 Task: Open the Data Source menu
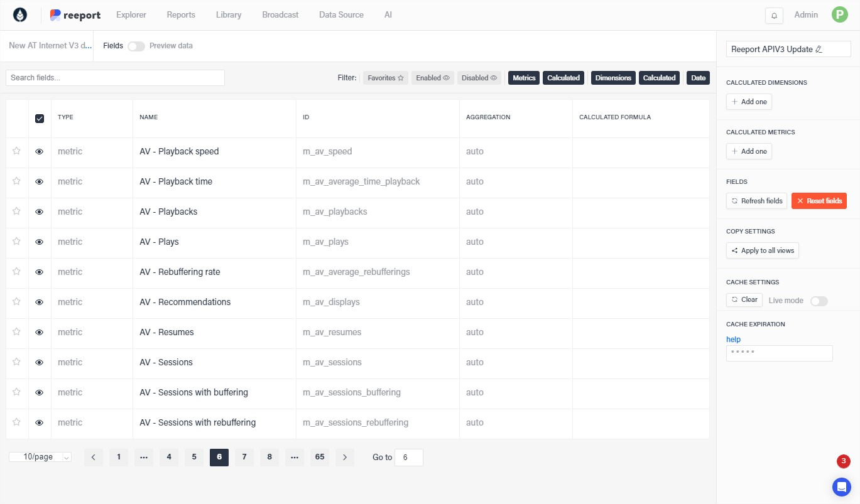coord(341,15)
